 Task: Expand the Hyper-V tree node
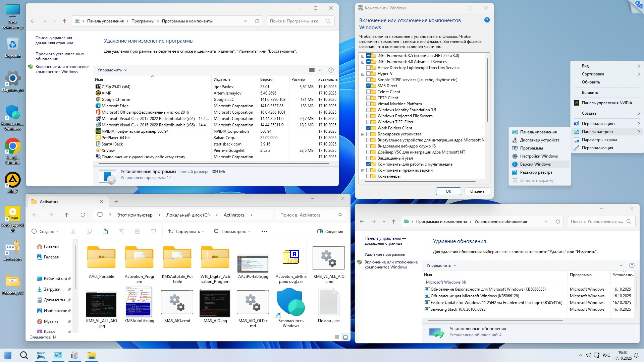[363, 74]
